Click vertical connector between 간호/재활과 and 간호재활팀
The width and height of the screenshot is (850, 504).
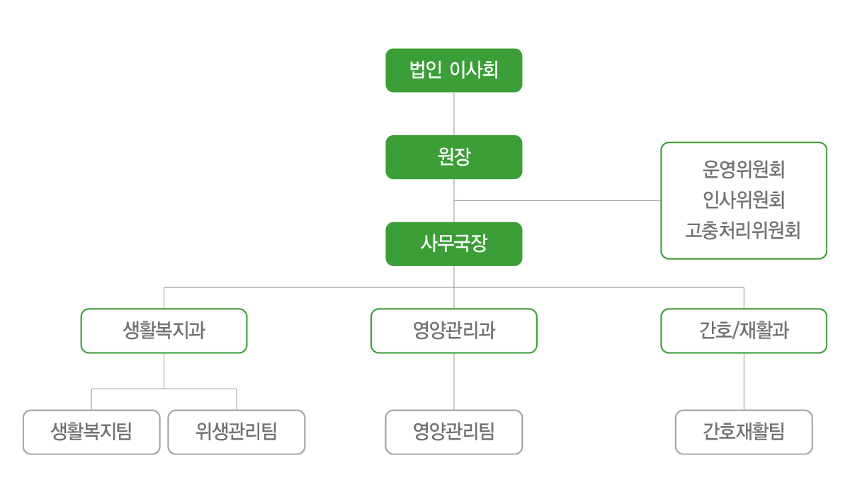point(744,382)
